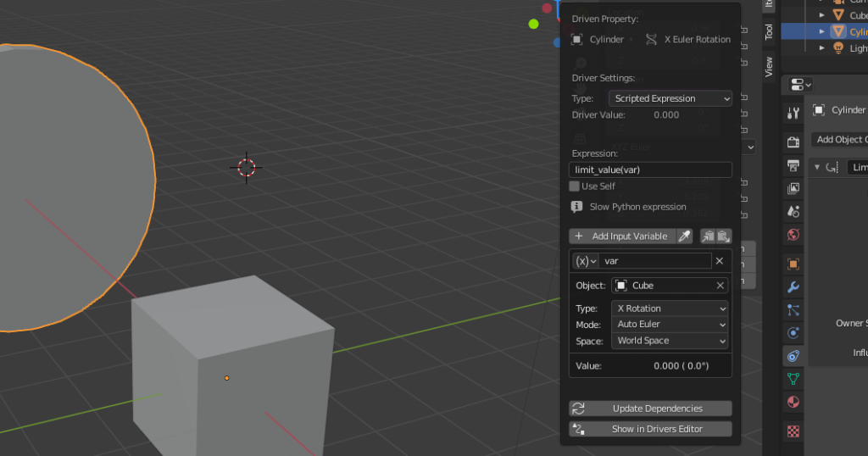868x456 pixels.
Task: Switch to the View sidebar tab
Action: (769, 66)
